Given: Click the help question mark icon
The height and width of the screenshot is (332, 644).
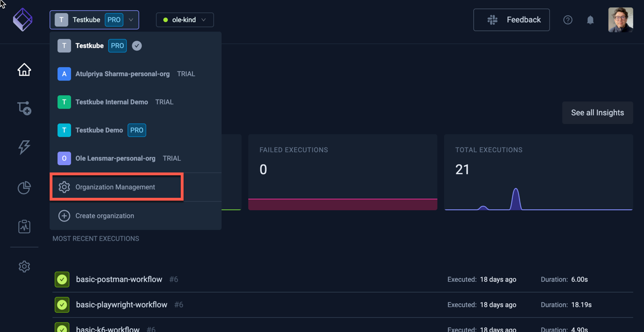Looking at the screenshot, I should [x=567, y=20].
